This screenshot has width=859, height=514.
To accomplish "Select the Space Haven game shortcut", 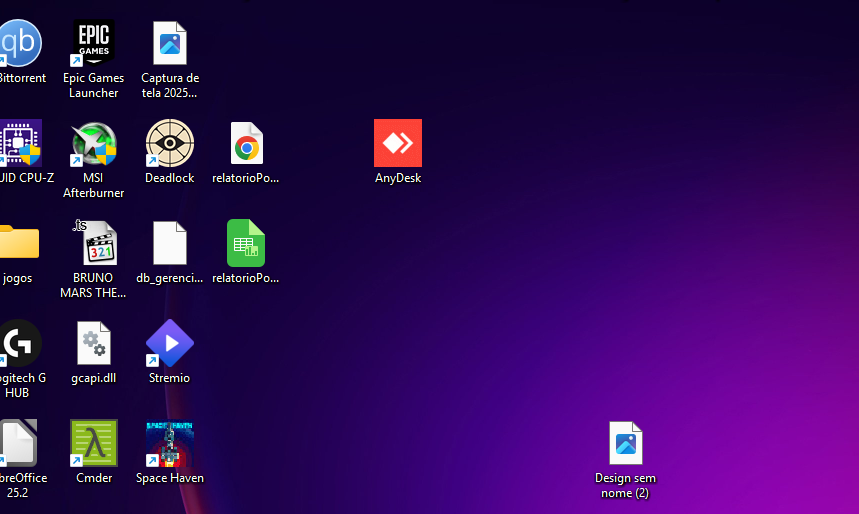I will click(170, 444).
